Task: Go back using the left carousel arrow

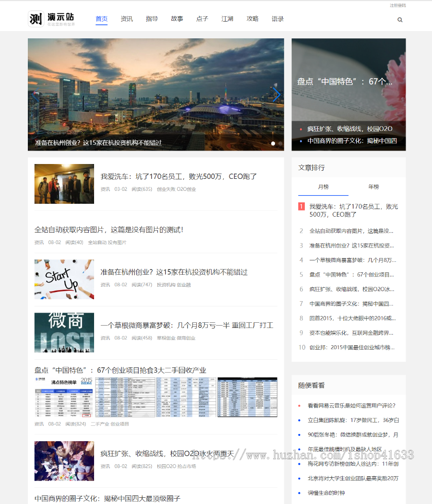Action: [35, 94]
